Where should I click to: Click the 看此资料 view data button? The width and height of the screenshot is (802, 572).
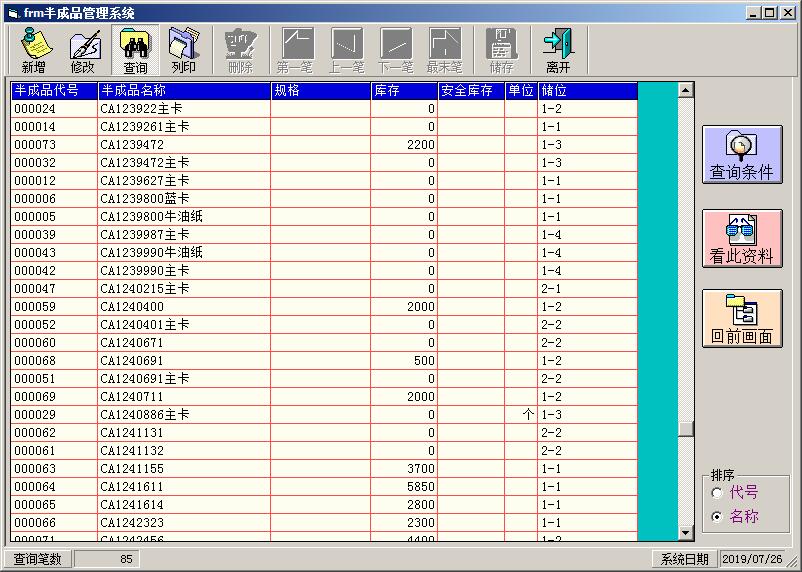click(742, 238)
